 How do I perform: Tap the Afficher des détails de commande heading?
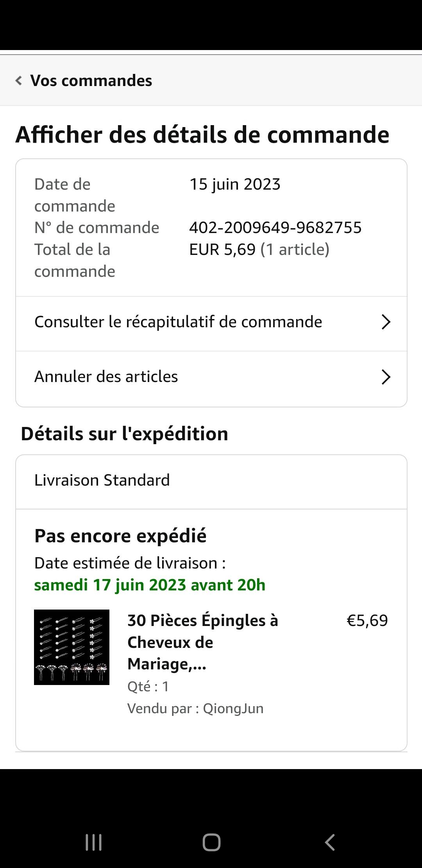pos(202,135)
